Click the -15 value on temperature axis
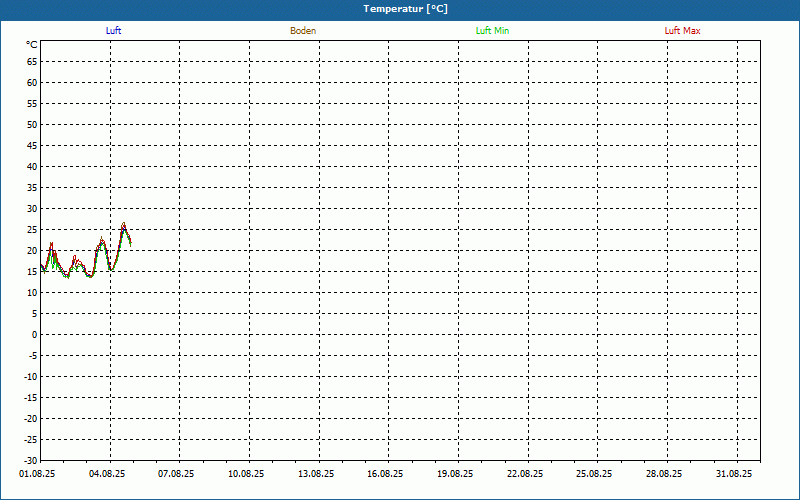This screenshot has height=500, width=800. [31, 397]
